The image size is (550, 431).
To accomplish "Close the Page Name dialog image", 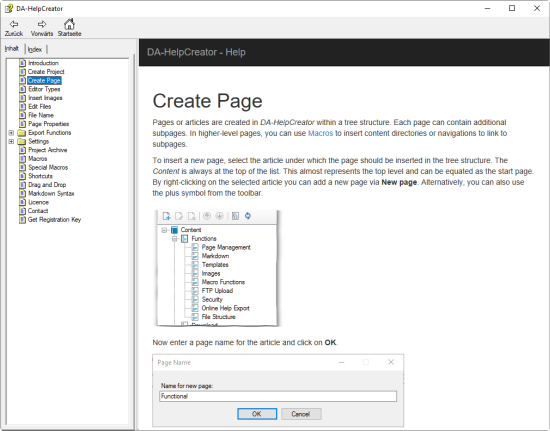I will coord(391,362).
